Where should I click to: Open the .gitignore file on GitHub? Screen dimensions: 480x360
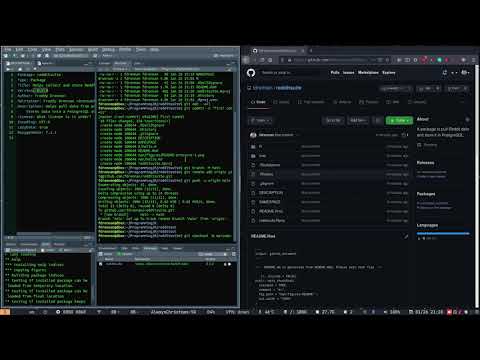pos(267,184)
